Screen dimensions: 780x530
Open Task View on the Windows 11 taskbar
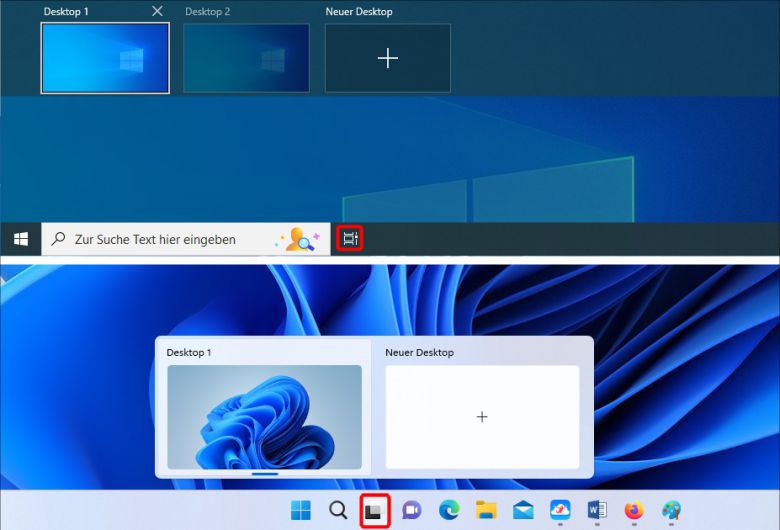pyautogui.click(x=375, y=511)
